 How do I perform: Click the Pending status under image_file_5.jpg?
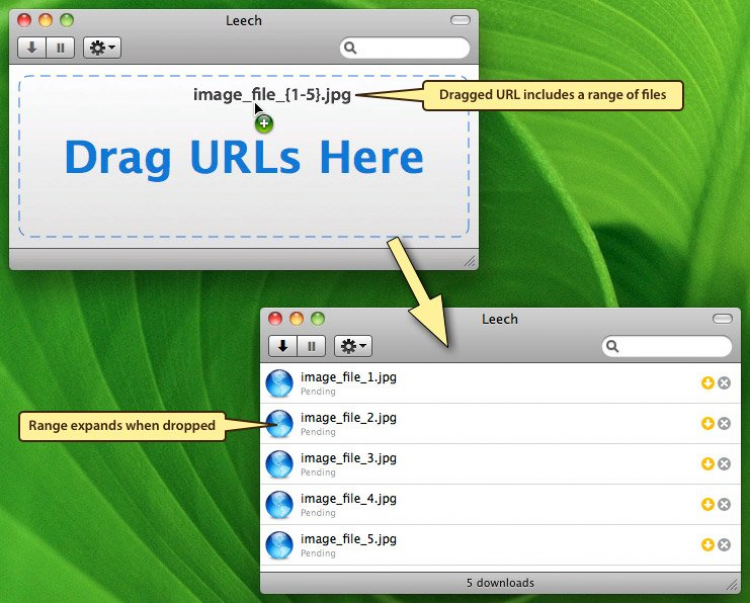coord(318,553)
